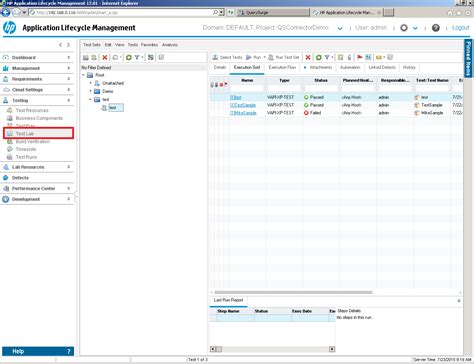Click the browser home icon
The width and height of the screenshot is (474, 364).
[450, 13]
